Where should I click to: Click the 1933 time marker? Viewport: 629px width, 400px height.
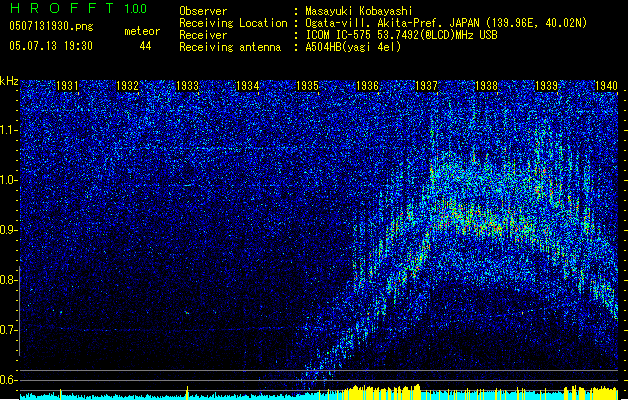[187, 86]
